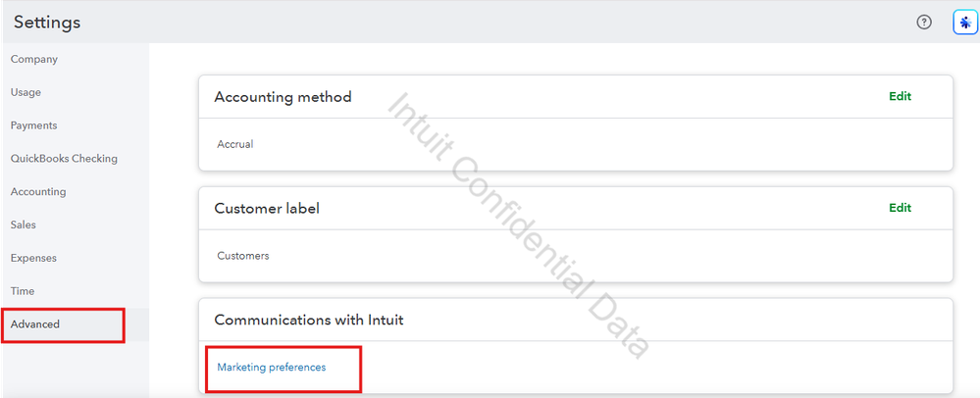Expand the Customer label section header
Viewport: 980px width, 398px height.
coord(267,209)
